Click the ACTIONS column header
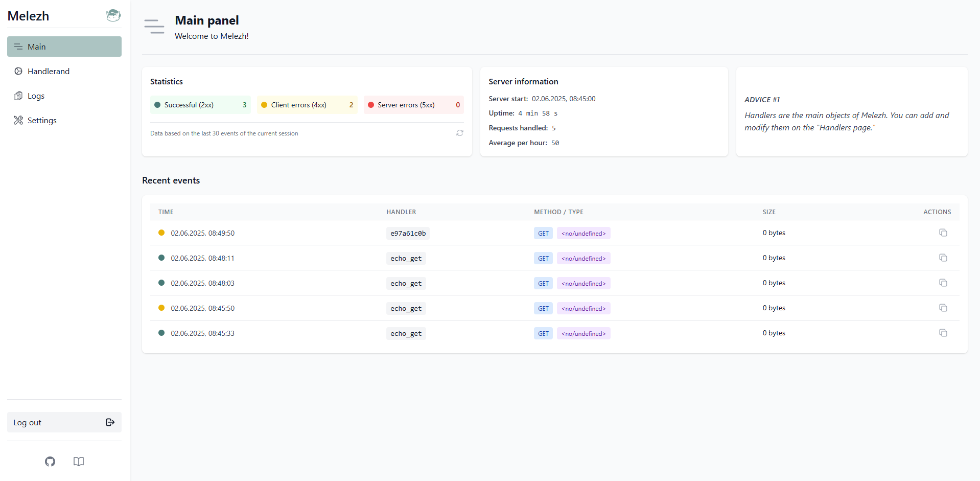 pos(937,212)
